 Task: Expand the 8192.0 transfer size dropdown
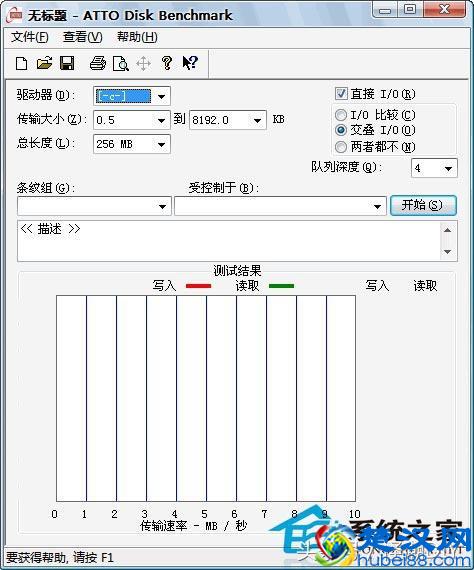coord(257,120)
